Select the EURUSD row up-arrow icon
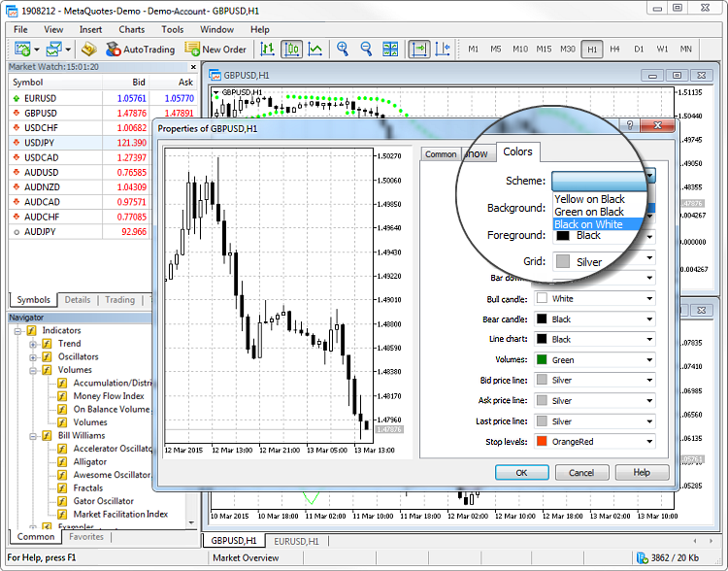Viewport: 728px width, 571px height. (17, 98)
